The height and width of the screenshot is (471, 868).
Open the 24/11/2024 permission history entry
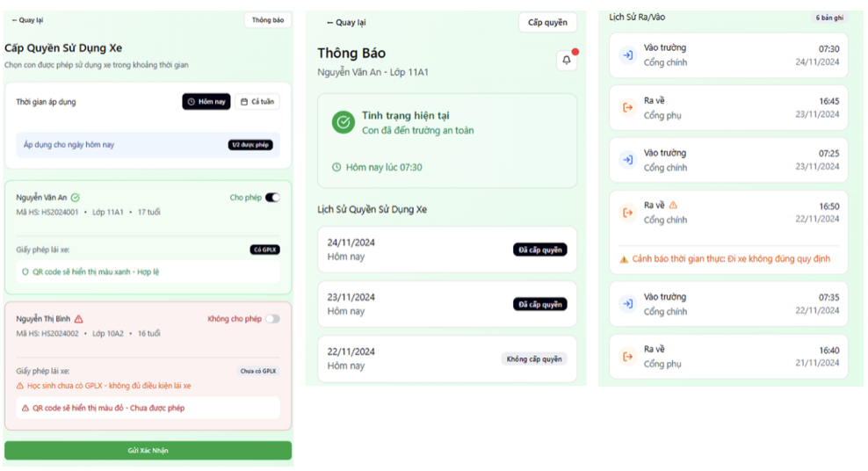446,250
